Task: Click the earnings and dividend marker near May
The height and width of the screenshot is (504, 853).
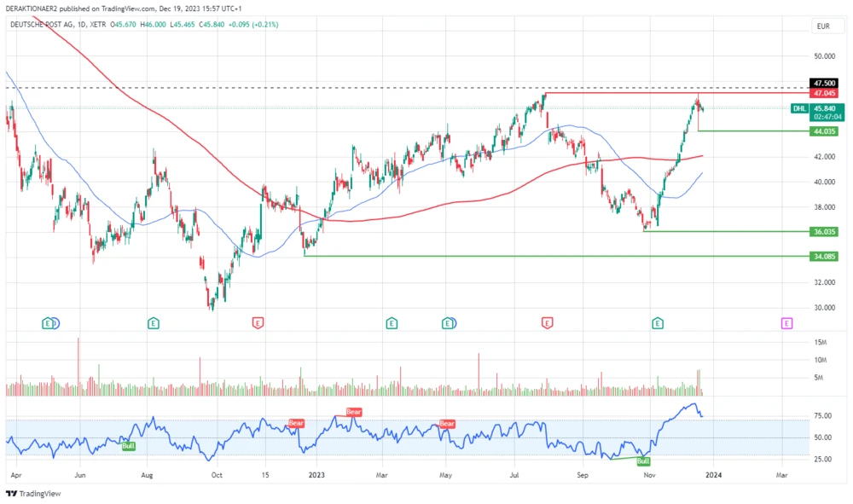Action: tap(448, 323)
